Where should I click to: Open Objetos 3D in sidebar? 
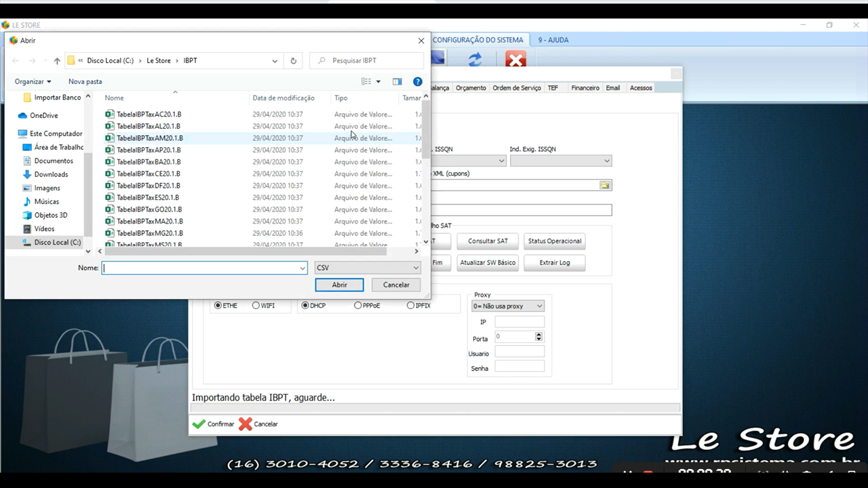51,215
